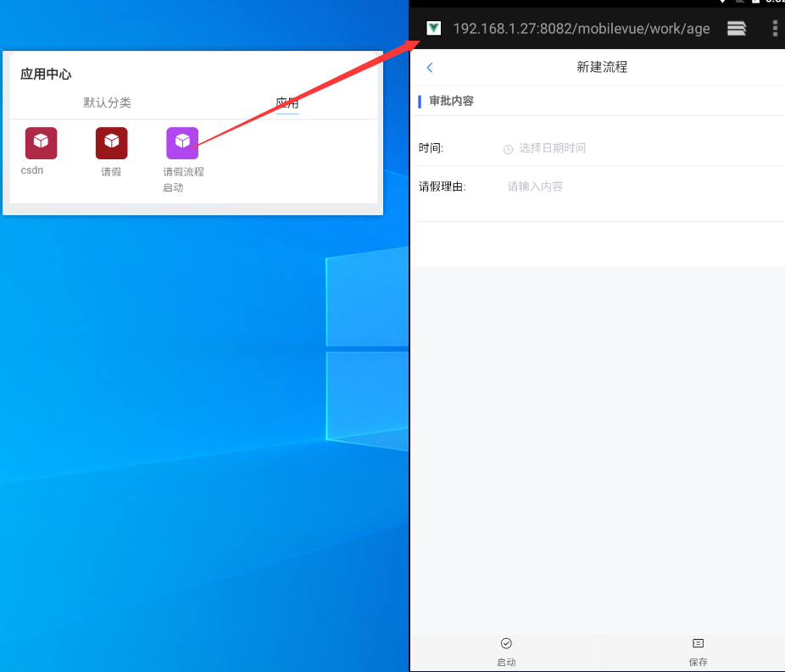Click the csdn app label
This screenshot has height=672, width=785.
pos(32,170)
